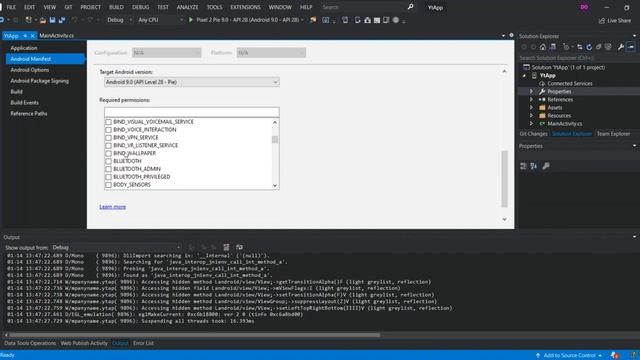The image size is (640, 360).
Task: Click the Android Device Manager icon in toolbar
Action: click(x=358, y=20)
